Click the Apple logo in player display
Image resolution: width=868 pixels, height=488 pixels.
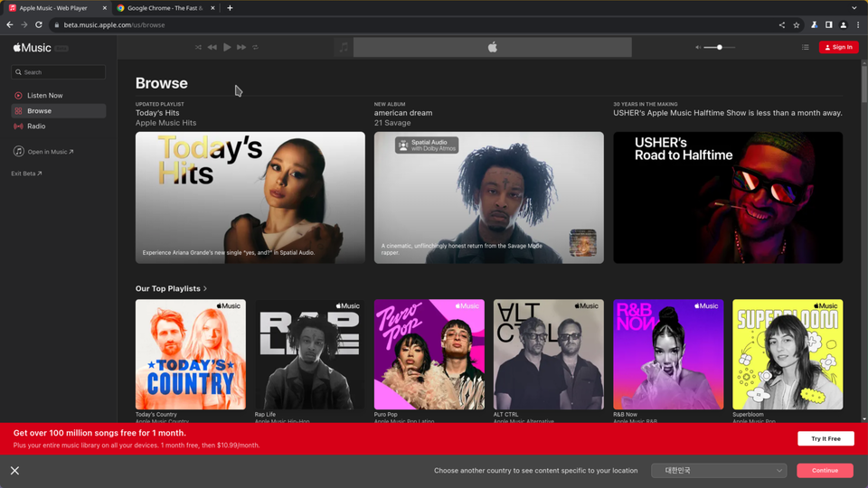click(x=492, y=48)
